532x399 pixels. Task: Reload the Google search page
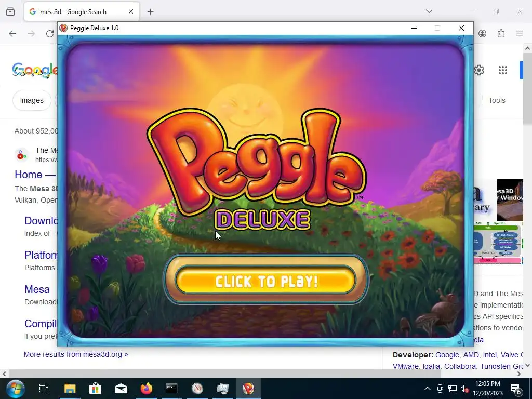point(50,33)
